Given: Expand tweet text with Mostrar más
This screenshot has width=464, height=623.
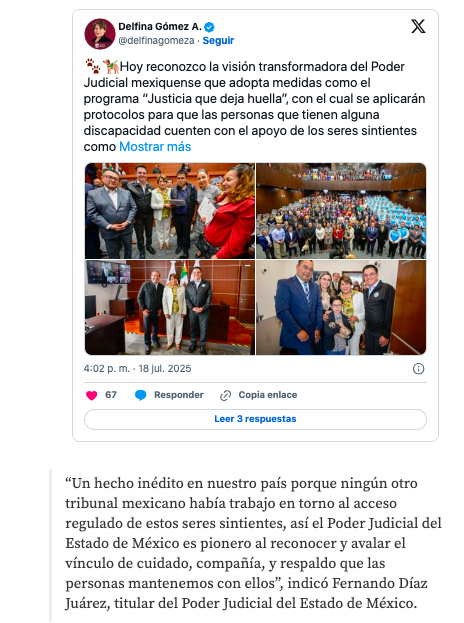Looking at the screenshot, I should (x=155, y=147).
